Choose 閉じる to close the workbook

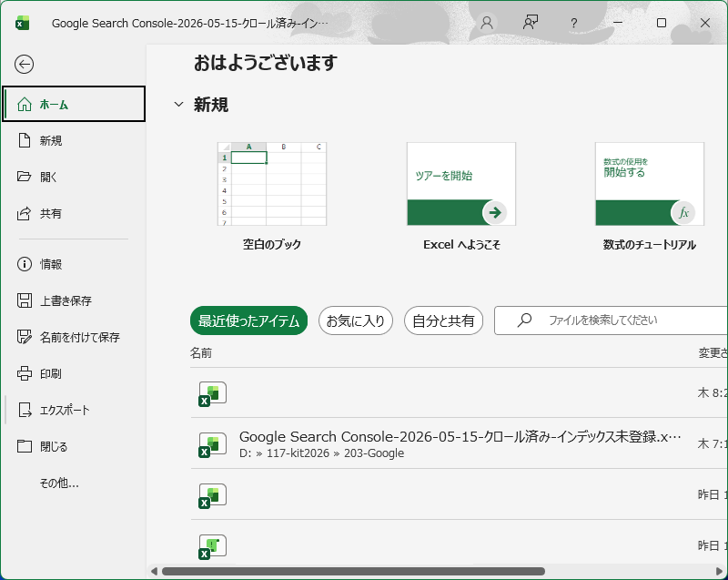coord(74,446)
